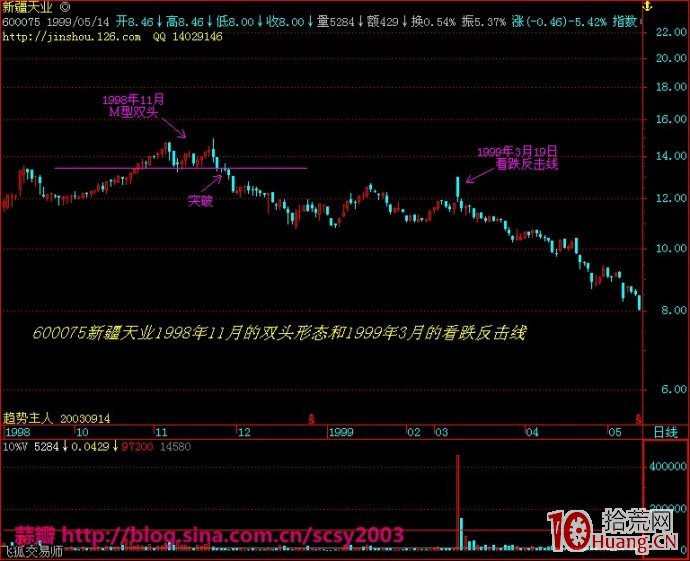Click the 16.00 price axis label
Screen dimensions: 690x561
coord(671,119)
